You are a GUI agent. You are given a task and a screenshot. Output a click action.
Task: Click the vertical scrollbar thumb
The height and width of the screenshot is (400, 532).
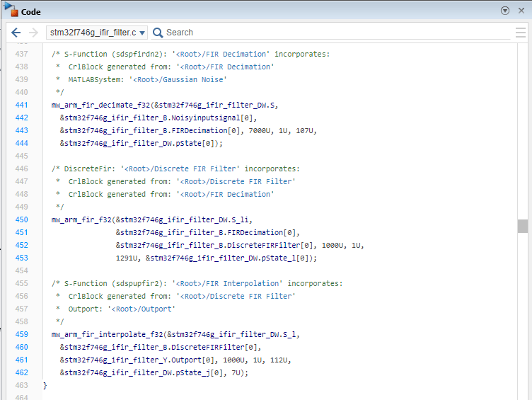click(x=523, y=226)
